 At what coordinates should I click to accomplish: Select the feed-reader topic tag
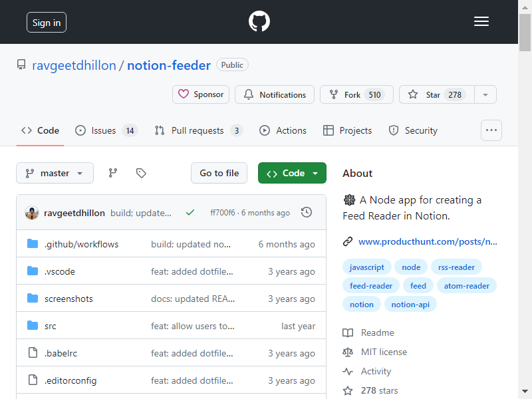point(371,286)
